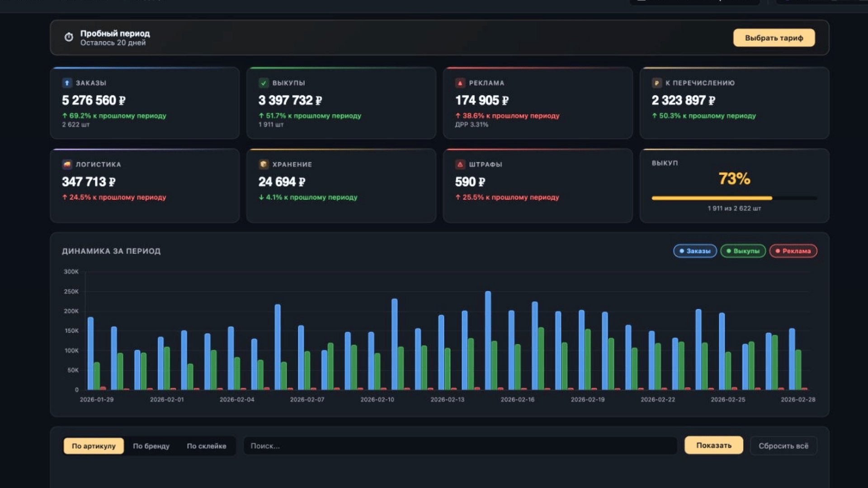Click the Заказы card arrow icon

point(67,83)
